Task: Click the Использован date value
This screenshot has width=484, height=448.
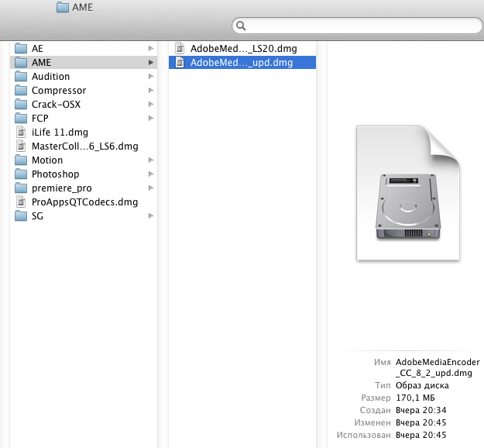Action: click(421, 435)
